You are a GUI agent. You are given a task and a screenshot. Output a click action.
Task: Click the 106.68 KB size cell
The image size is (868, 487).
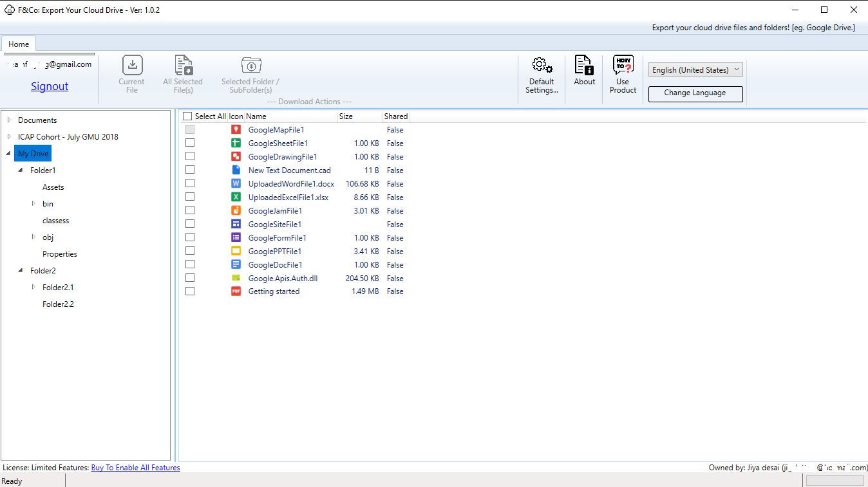(x=362, y=184)
